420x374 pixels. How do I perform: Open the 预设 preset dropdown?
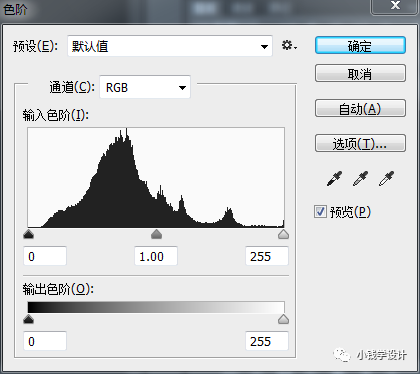[170, 46]
